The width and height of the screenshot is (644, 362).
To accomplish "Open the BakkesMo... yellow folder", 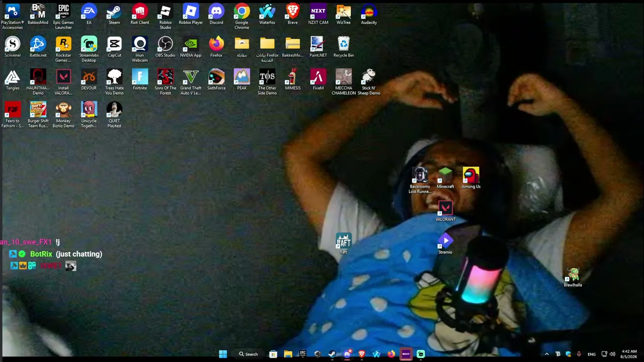I will (x=292, y=47).
